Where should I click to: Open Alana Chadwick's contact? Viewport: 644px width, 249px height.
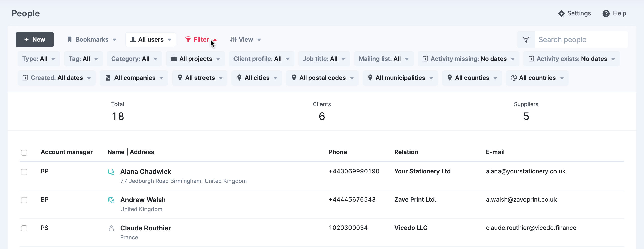tap(146, 172)
